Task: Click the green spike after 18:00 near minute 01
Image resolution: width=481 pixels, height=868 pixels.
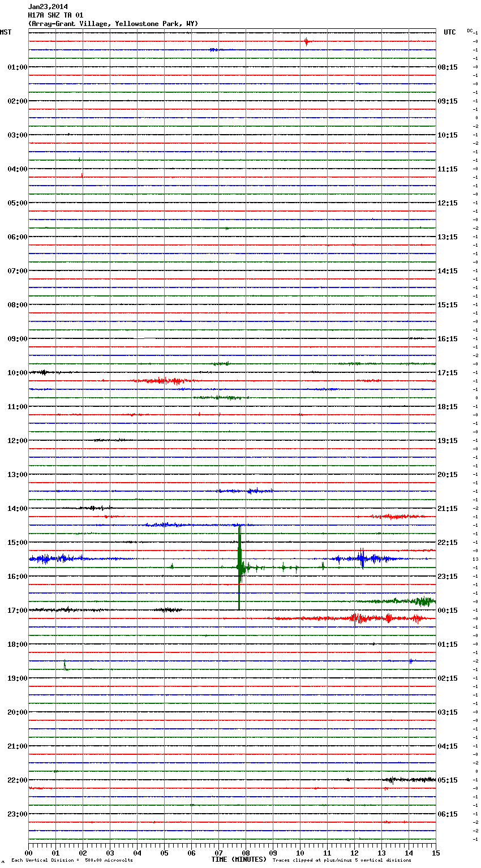Action: (x=65, y=665)
